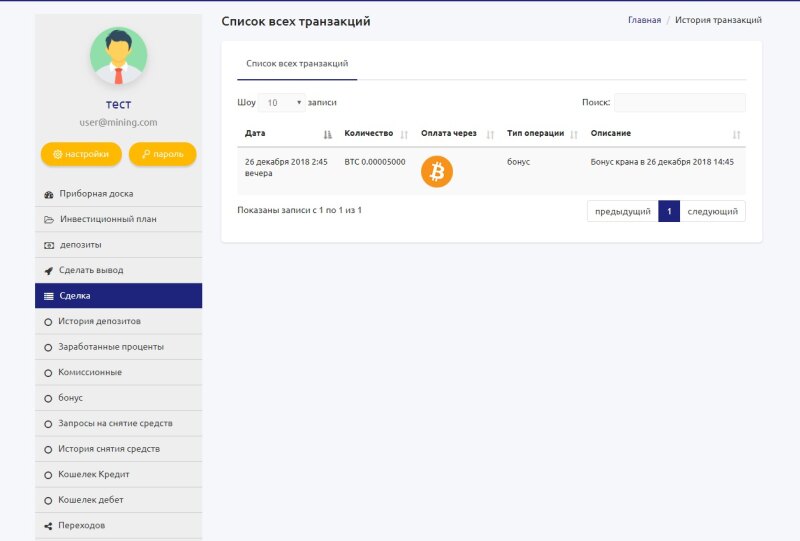Select Сделка in the sidebar menu
Viewport: 800px width, 541px height.
point(74,296)
